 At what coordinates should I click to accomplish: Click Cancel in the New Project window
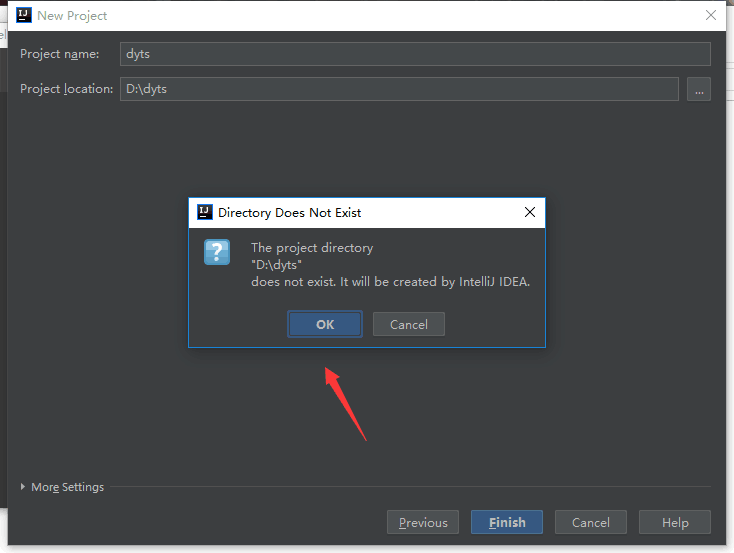click(x=591, y=523)
